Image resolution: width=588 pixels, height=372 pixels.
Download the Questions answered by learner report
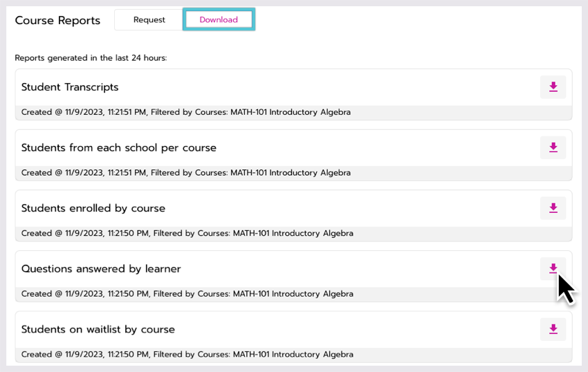pyautogui.click(x=553, y=268)
